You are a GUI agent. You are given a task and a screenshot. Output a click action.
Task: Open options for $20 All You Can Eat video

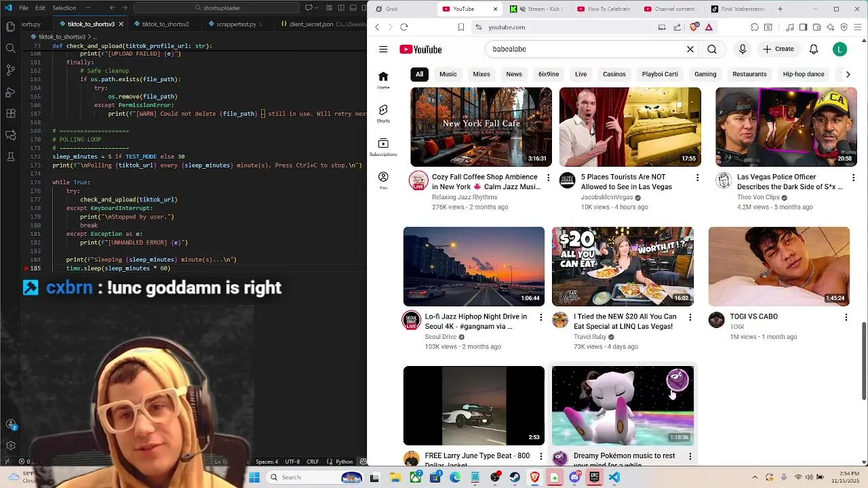coord(690,317)
